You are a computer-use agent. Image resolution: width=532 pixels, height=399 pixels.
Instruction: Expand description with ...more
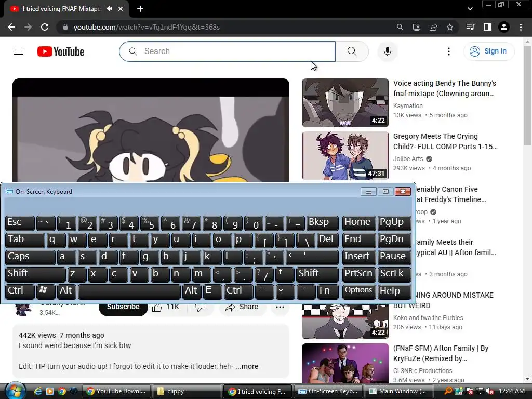[247, 366]
